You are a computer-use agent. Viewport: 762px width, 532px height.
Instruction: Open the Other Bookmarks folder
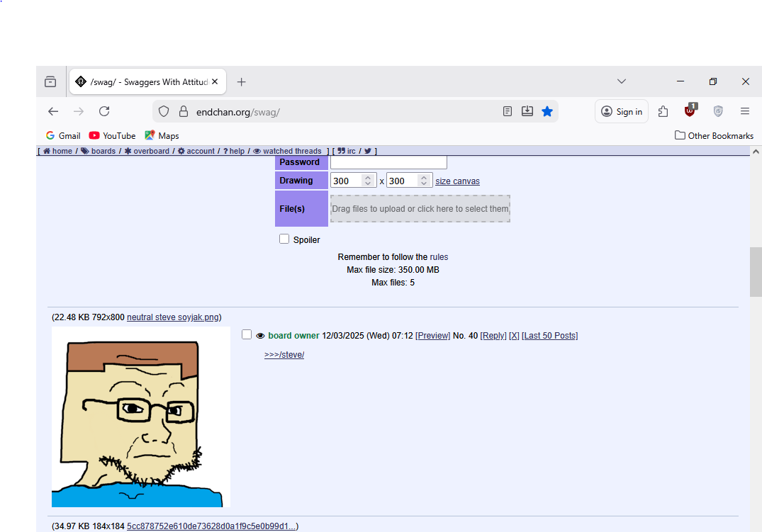click(714, 135)
